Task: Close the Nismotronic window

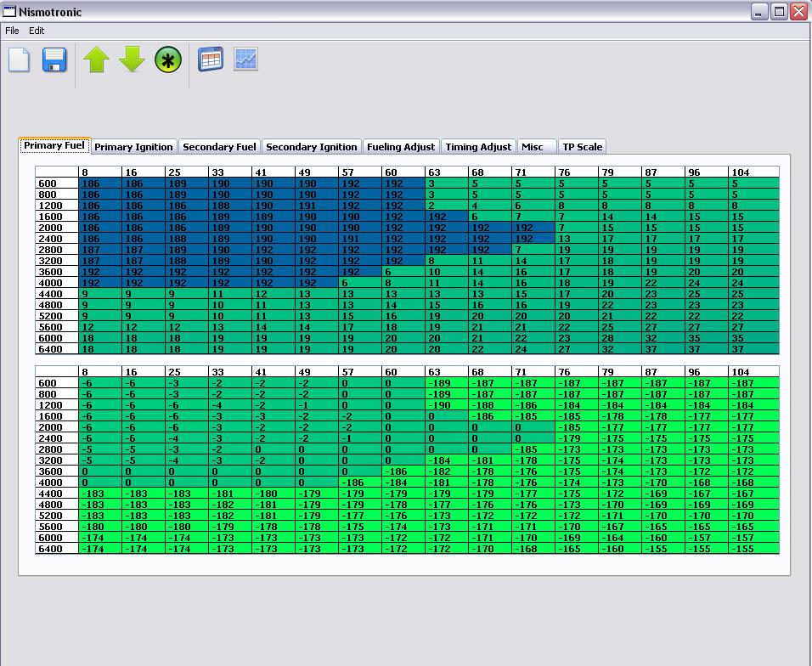Action: (x=798, y=11)
